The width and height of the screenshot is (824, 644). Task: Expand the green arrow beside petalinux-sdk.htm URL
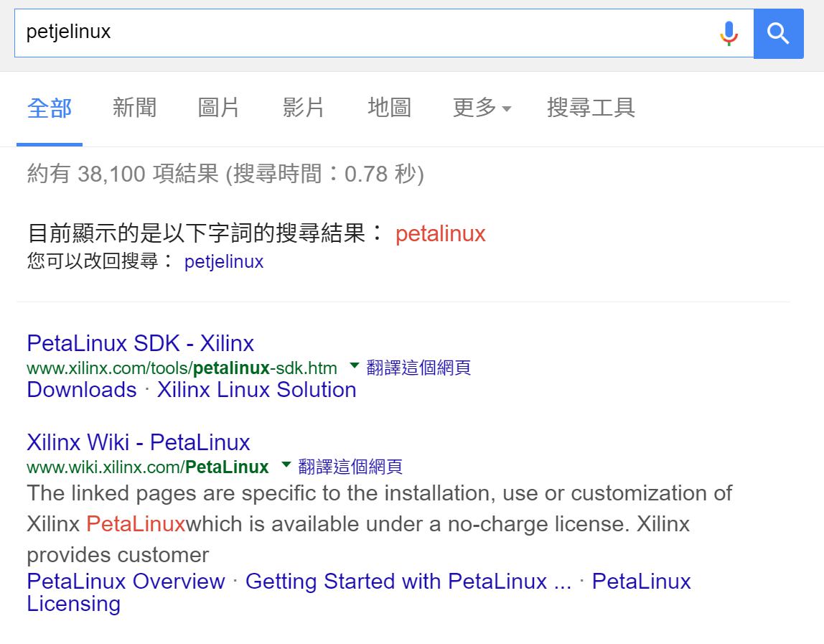click(354, 366)
